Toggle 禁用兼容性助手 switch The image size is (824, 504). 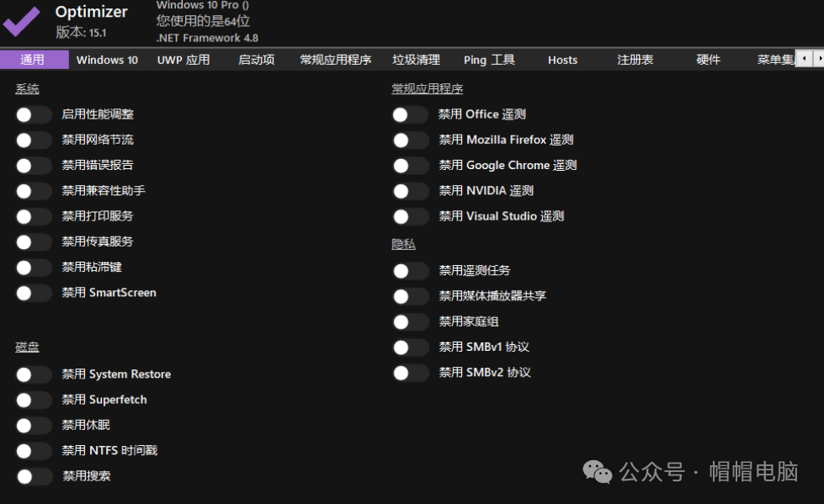(33, 191)
